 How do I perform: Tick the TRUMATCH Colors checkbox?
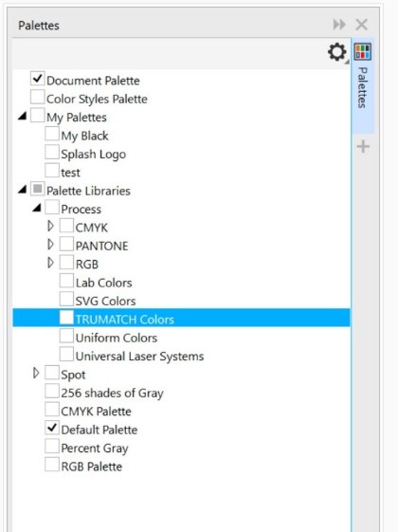(66, 318)
